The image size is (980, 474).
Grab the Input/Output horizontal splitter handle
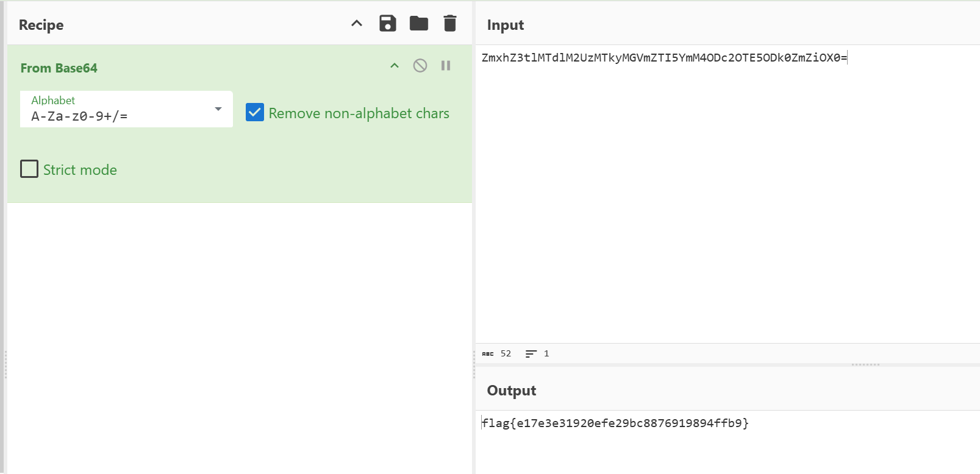click(x=865, y=364)
